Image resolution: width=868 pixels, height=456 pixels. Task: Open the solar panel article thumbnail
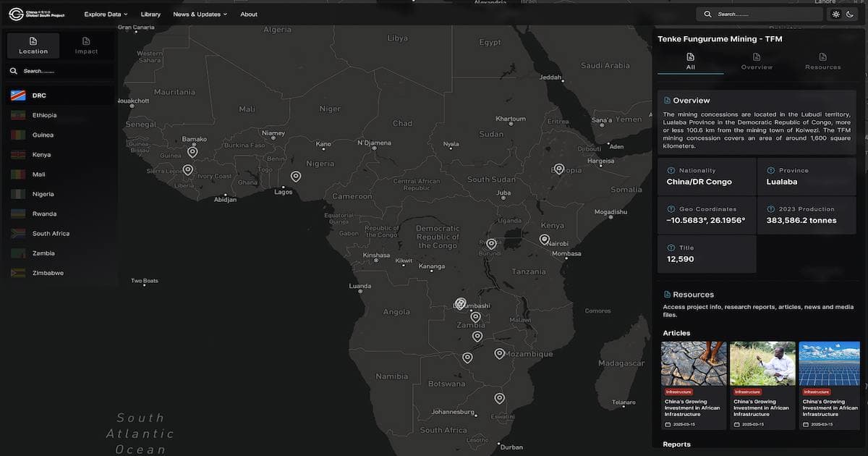click(x=829, y=363)
